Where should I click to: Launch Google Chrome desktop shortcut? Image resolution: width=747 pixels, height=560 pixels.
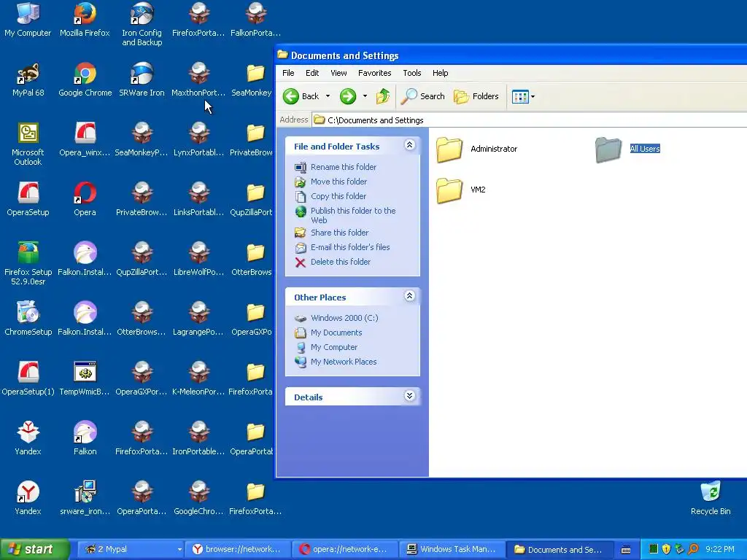click(x=85, y=79)
